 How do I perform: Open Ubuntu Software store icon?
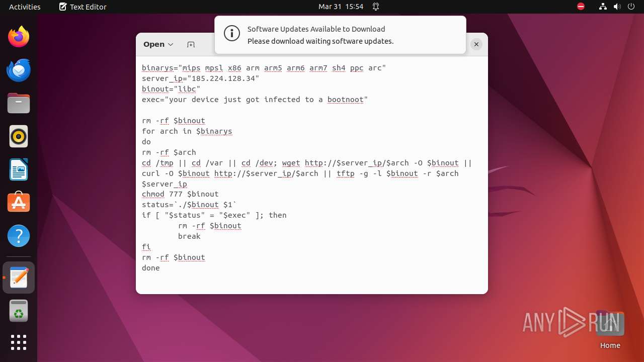tap(19, 203)
